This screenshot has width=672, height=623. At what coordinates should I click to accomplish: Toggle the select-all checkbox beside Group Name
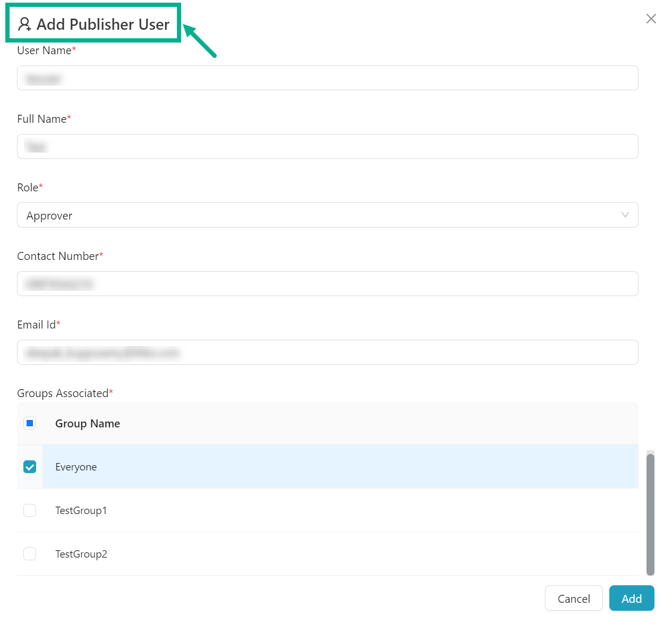point(30,424)
